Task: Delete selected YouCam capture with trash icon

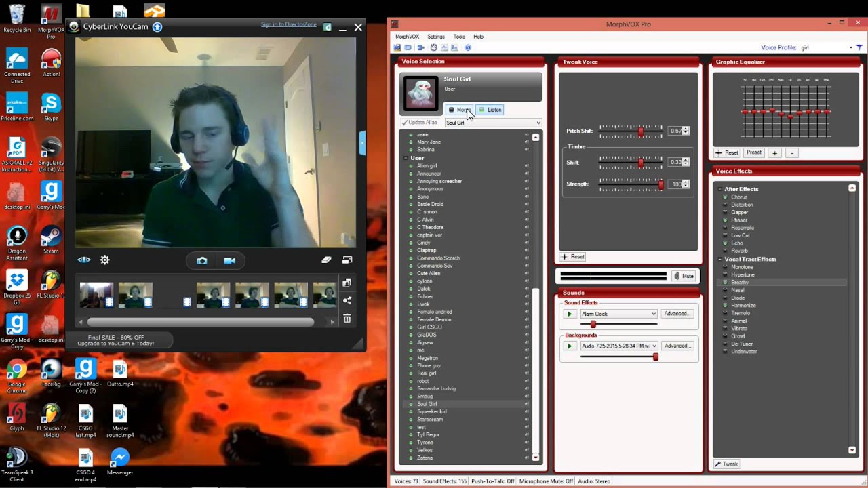Action: [x=347, y=319]
